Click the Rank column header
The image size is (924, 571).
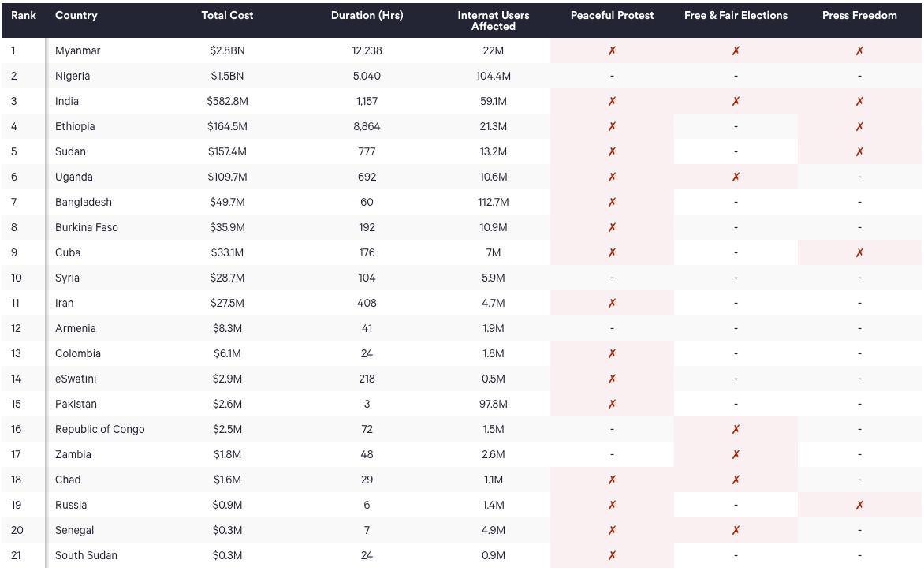24,15
